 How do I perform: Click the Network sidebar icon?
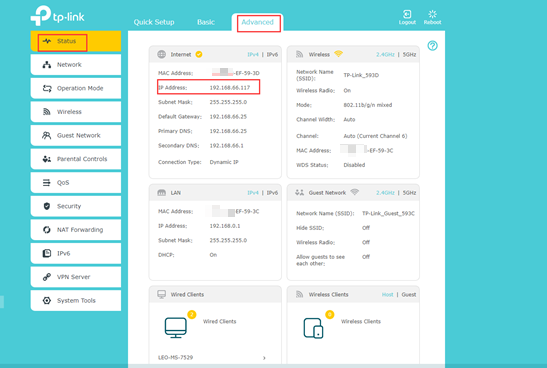(47, 65)
